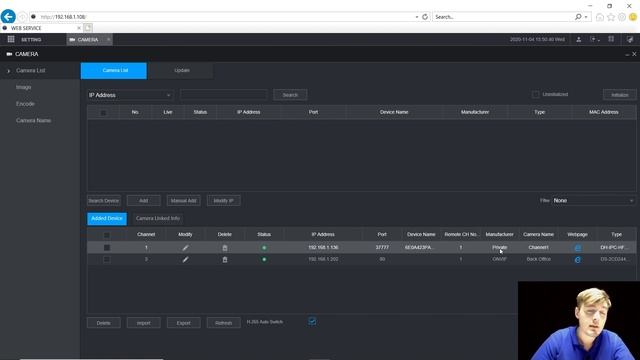Click the far-right header display icon

pos(630,39)
